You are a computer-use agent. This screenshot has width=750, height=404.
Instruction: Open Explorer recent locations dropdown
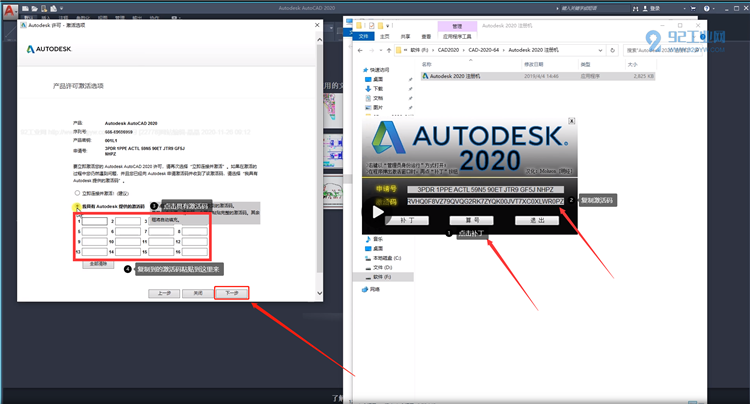click(381, 50)
